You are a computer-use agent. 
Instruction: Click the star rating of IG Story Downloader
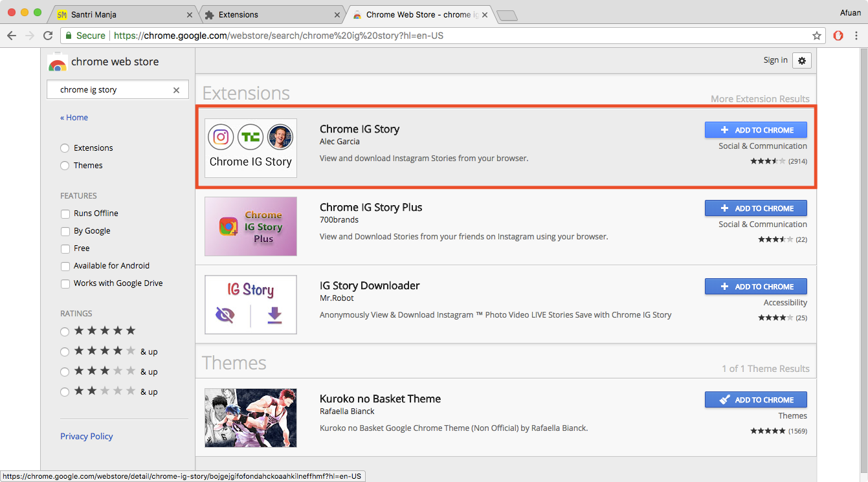point(775,318)
